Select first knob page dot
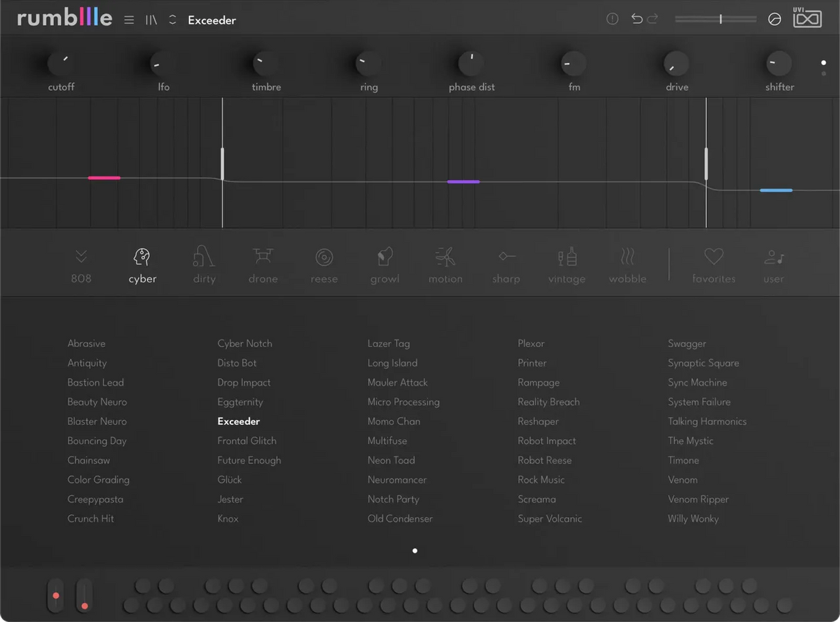The image size is (840, 622). pyautogui.click(x=824, y=62)
